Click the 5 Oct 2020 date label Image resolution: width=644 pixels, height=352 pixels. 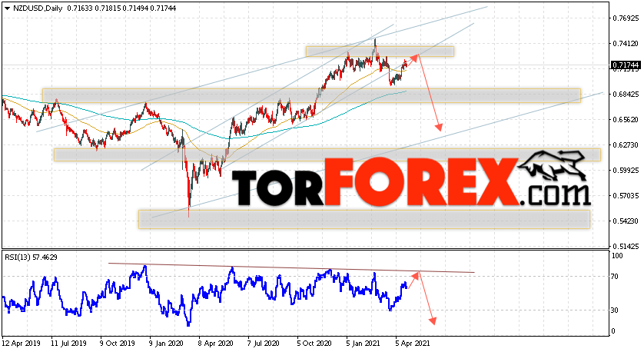314,343
